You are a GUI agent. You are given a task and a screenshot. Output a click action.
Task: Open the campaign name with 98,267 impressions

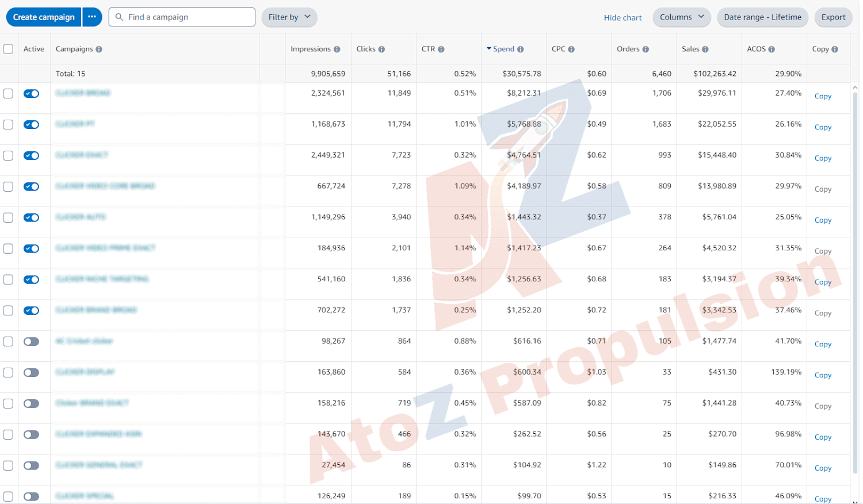tap(84, 341)
